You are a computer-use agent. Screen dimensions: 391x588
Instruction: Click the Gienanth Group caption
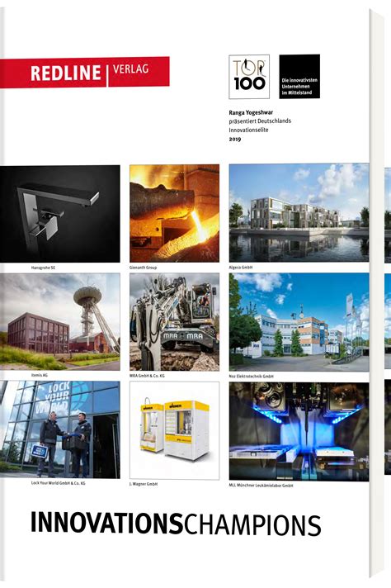pyautogui.click(x=143, y=268)
